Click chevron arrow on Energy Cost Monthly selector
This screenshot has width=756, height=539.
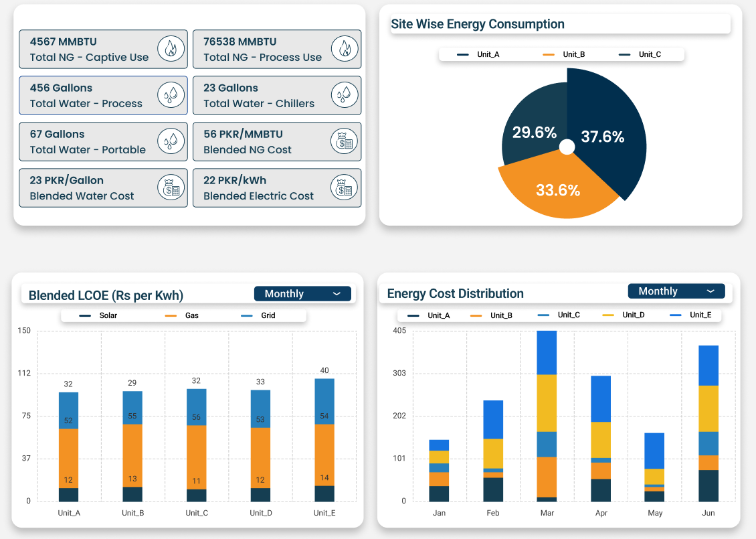tap(711, 291)
